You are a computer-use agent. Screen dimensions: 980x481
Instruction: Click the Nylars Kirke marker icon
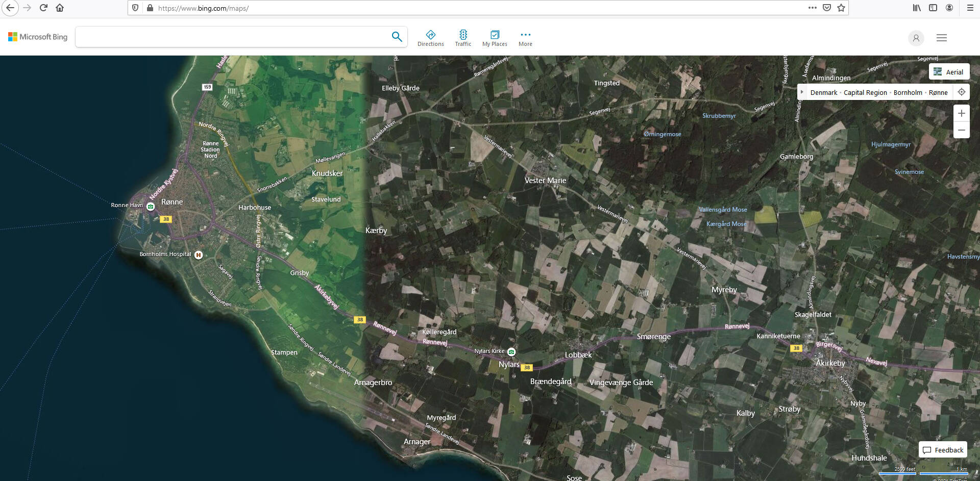coord(511,352)
